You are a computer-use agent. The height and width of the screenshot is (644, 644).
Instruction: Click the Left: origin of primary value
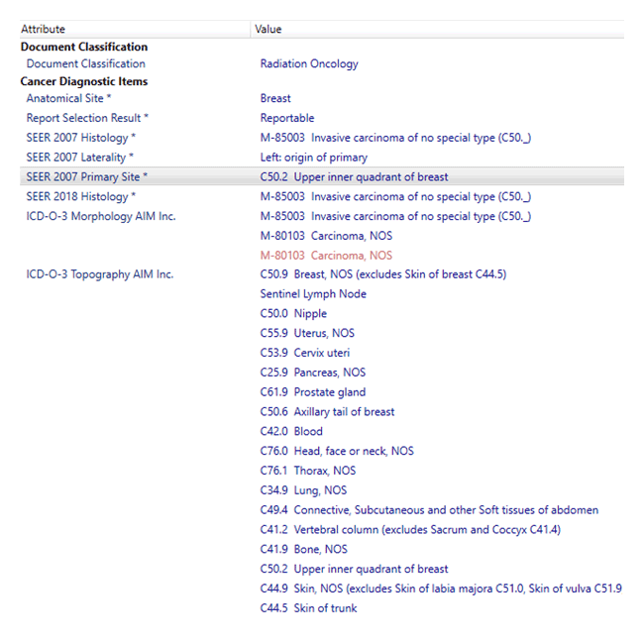click(x=314, y=158)
